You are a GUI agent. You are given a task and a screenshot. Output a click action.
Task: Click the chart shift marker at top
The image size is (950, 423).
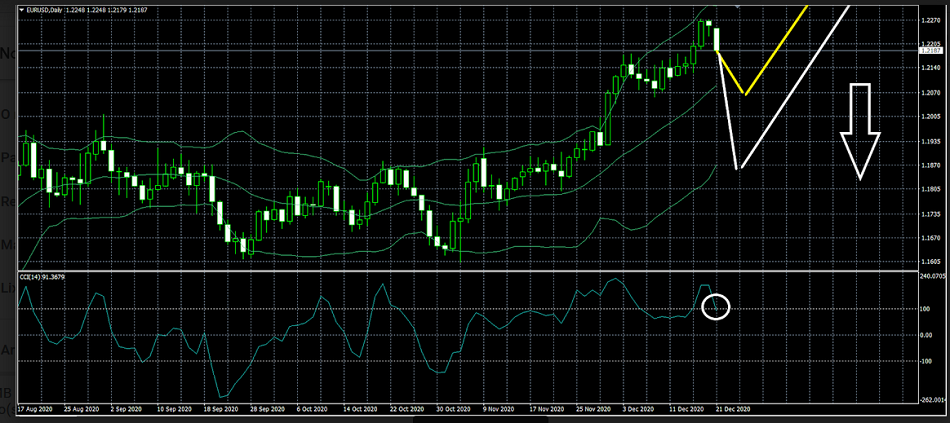[738, 6]
